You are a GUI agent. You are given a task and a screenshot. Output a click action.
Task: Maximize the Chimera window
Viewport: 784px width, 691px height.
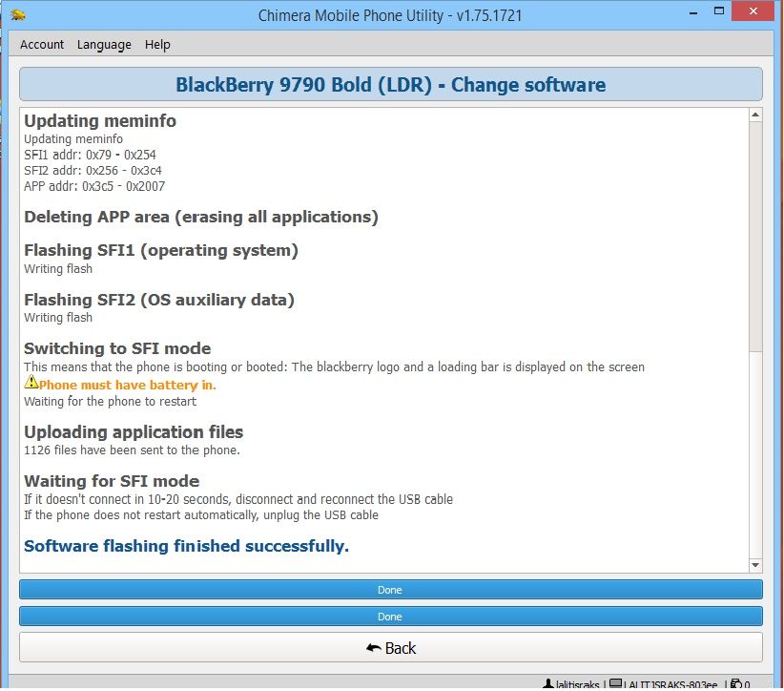pyautogui.click(x=718, y=11)
